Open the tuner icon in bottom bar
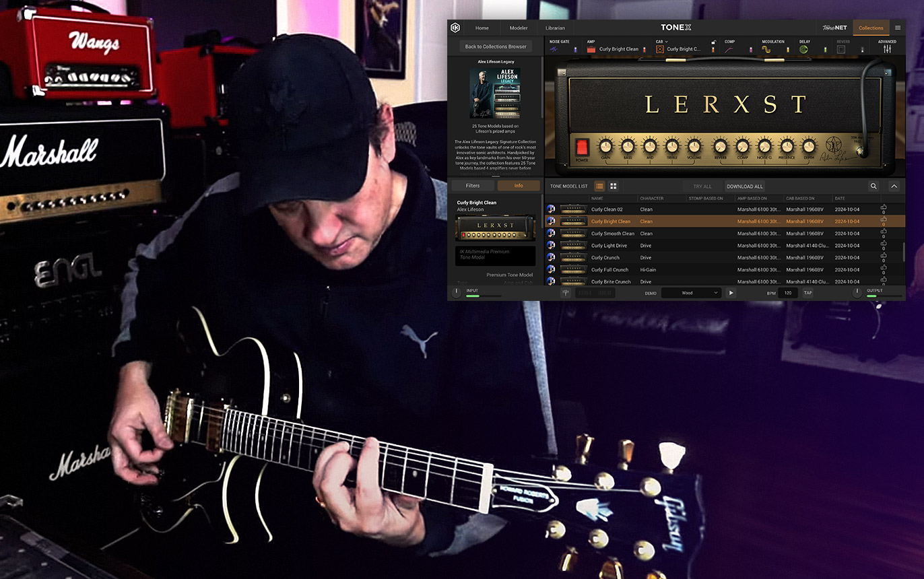This screenshot has width=924, height=579. tap(566, 293)
